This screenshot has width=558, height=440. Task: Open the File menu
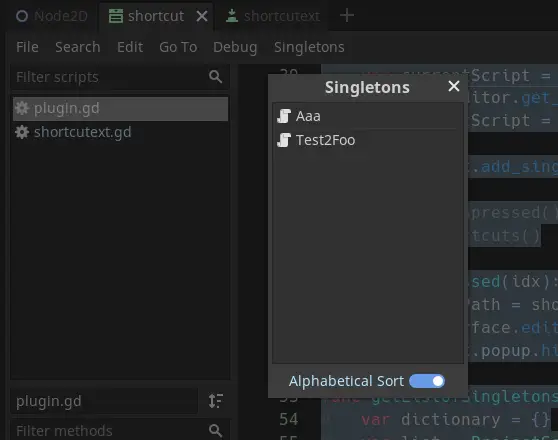[x=27, y=47]
